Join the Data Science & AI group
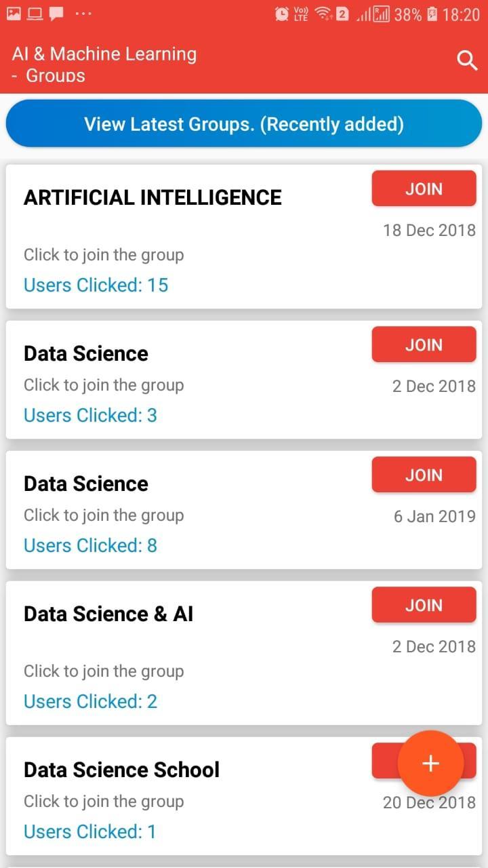The height and width of the screenshot is (868, 488). (424, 606)
